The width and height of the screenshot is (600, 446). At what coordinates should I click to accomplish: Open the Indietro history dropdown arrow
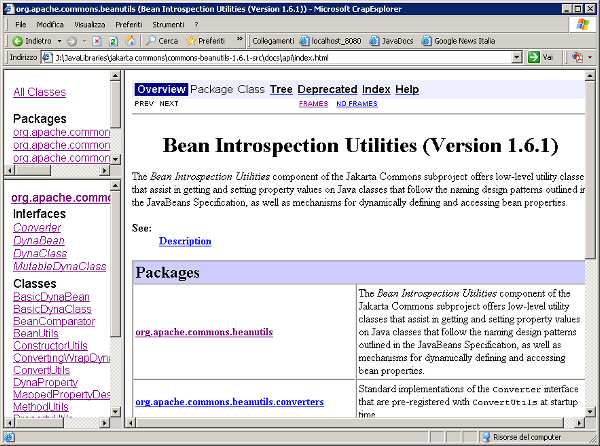click(x=59, y=41)
